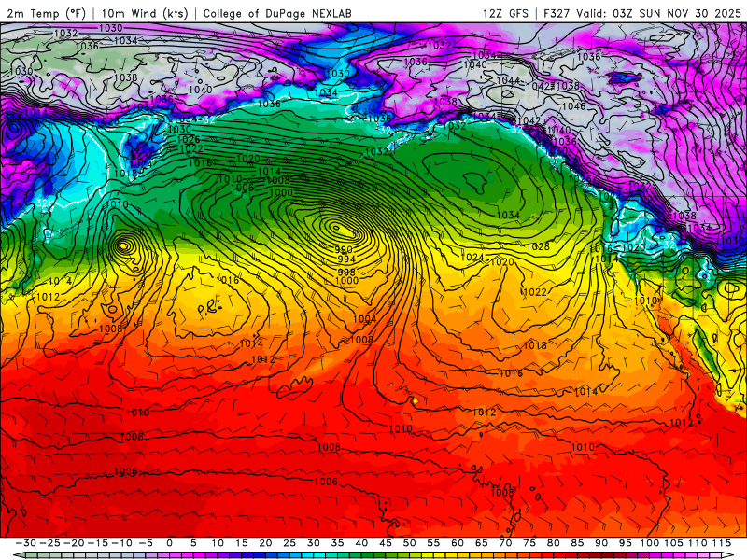
Task: Click the 35 value on the temperature legend
Action: (x=337, y=543)
